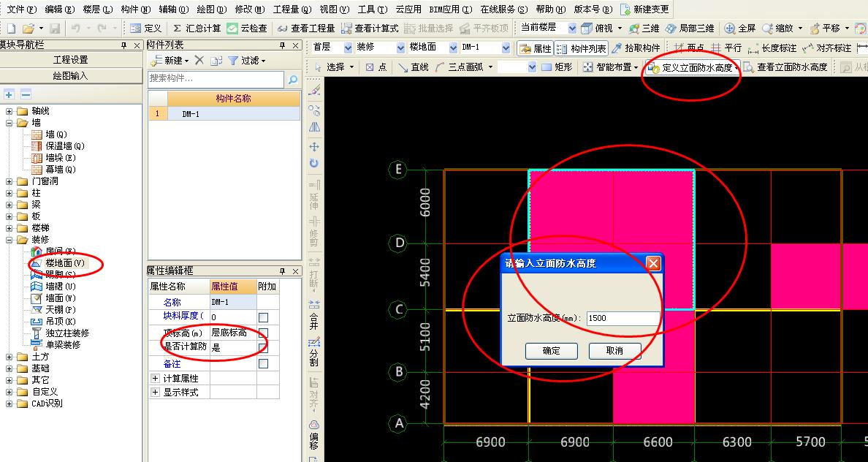Click the 构件列表 toolbar button

[582, 49]
